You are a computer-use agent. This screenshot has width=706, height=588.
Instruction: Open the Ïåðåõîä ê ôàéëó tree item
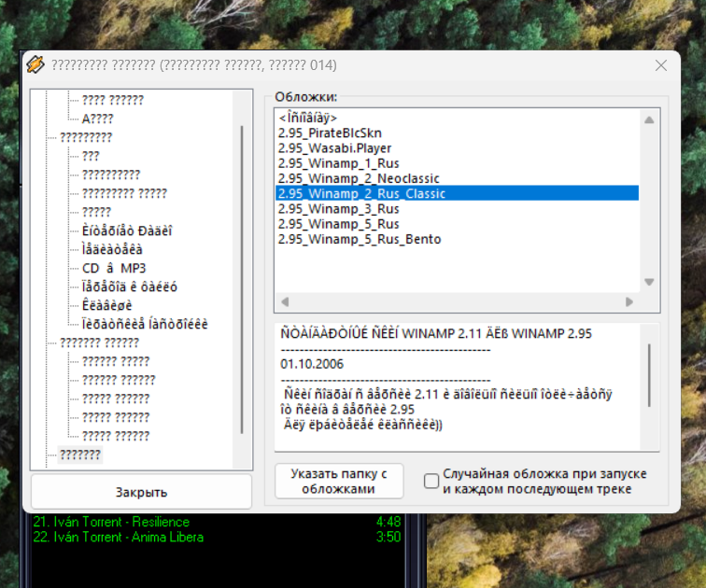(130, 287)
